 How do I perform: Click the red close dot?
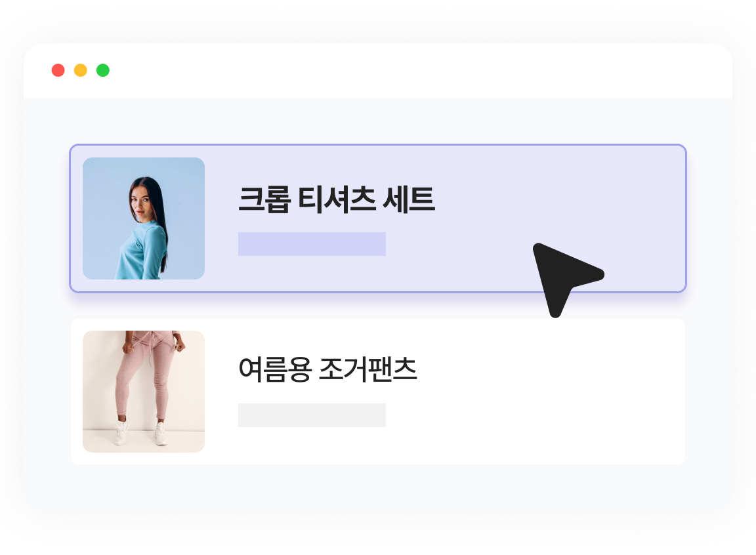click(58, 70)
